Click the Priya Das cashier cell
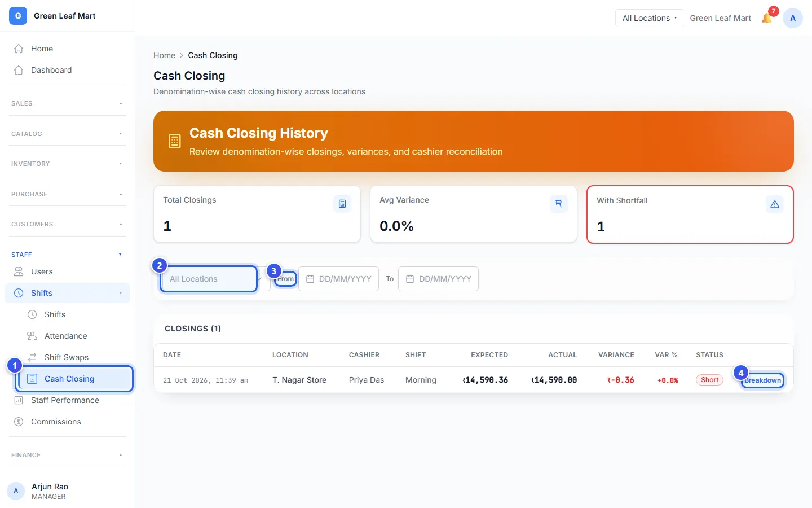The width and height of the screenshot is (812, 508). (367, 380)
